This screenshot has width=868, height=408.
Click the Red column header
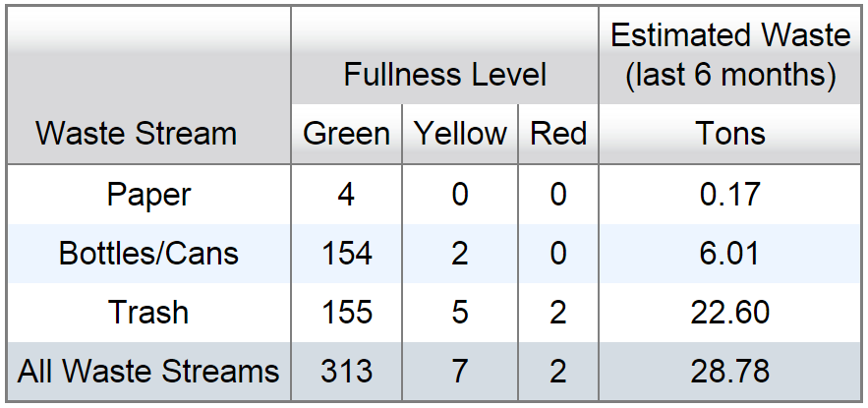(558, 134)
